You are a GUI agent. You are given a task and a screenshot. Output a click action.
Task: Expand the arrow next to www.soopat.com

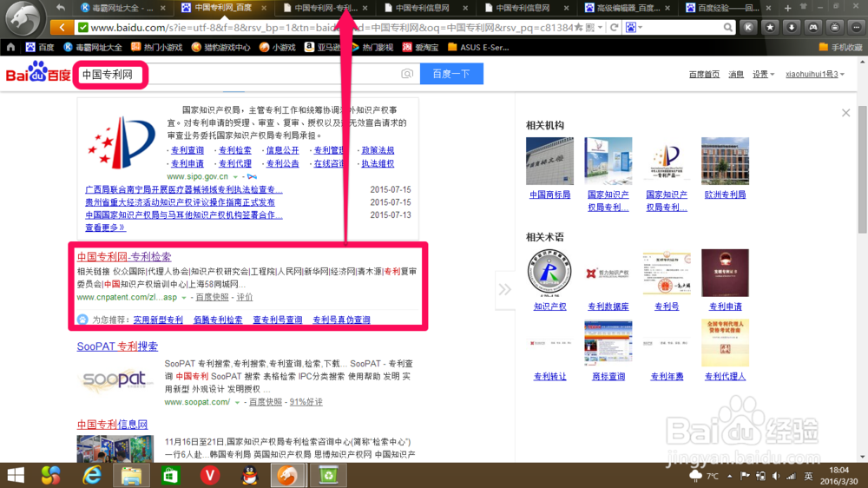click(x=237, y=402)
